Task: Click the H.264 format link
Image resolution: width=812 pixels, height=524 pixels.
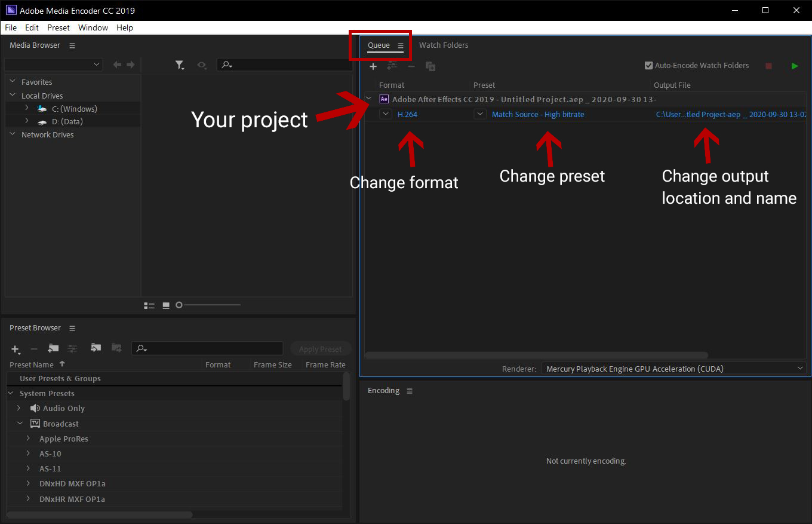Action: (407, 114)
